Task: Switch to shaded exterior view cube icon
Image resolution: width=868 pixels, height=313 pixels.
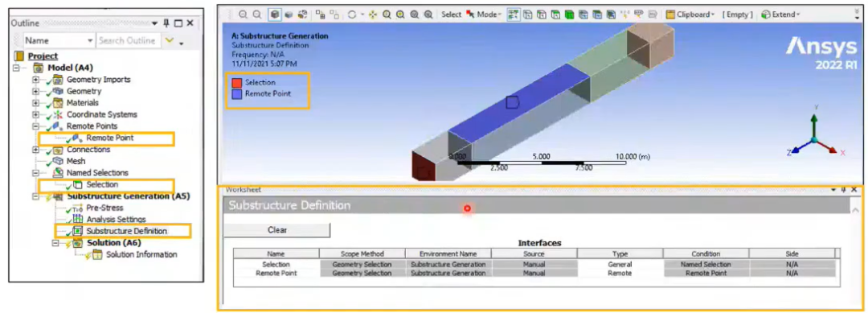Action: point(288,14)
